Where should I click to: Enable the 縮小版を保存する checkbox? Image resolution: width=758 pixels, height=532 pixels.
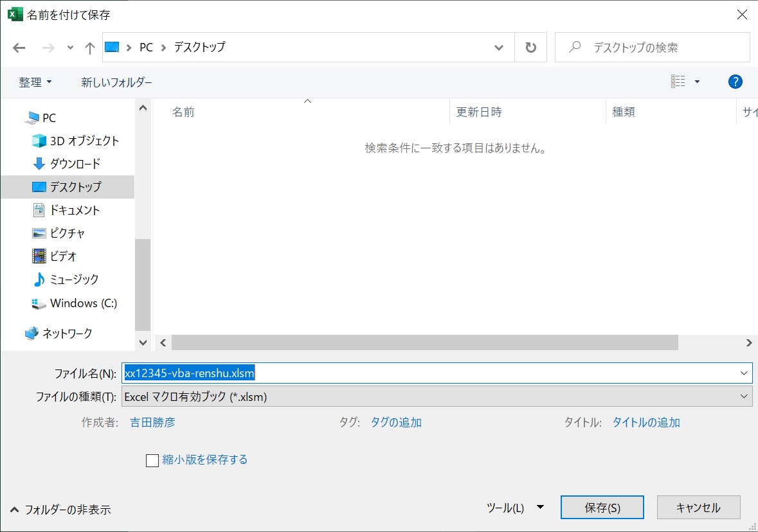pyautogui.click(x=152, y=460)
